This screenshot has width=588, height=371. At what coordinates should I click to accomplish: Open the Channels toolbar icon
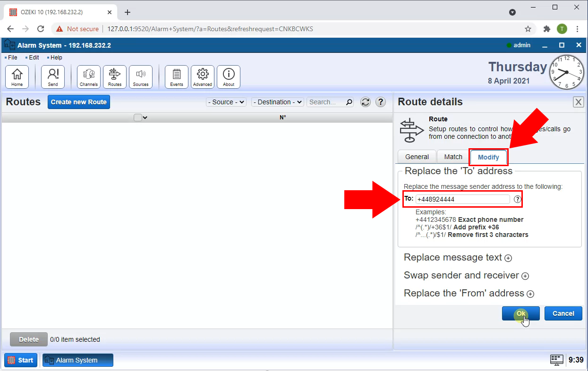(x=89, y=76)
